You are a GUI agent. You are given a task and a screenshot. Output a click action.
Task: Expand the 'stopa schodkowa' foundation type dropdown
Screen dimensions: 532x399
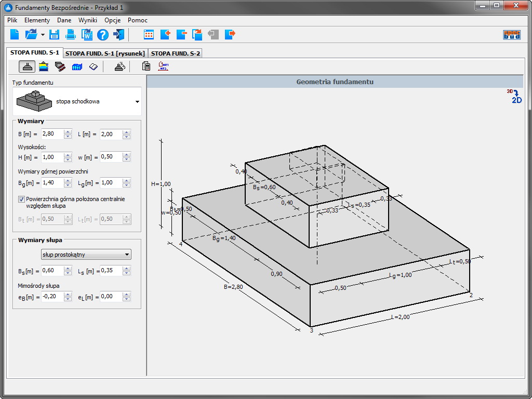(137, 102)
